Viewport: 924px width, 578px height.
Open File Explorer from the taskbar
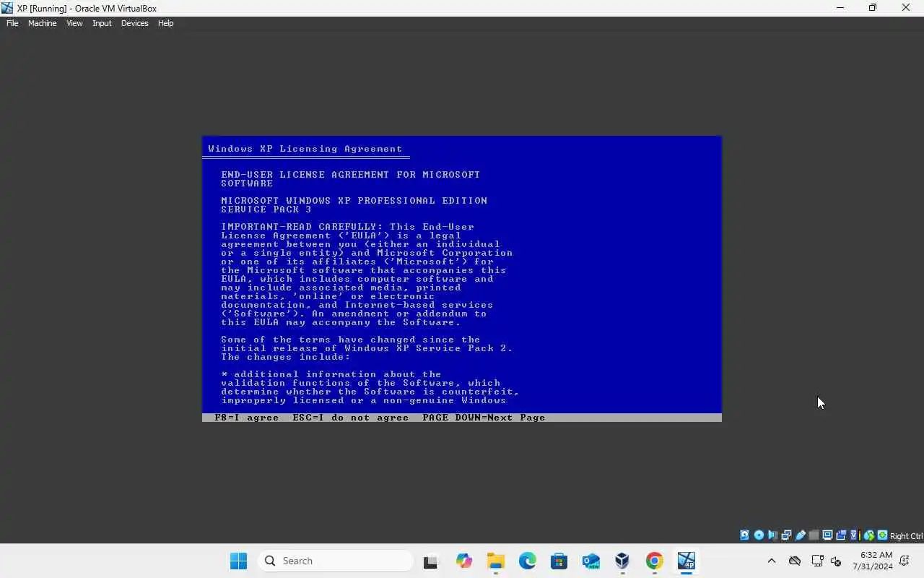[x=495, y=561]
